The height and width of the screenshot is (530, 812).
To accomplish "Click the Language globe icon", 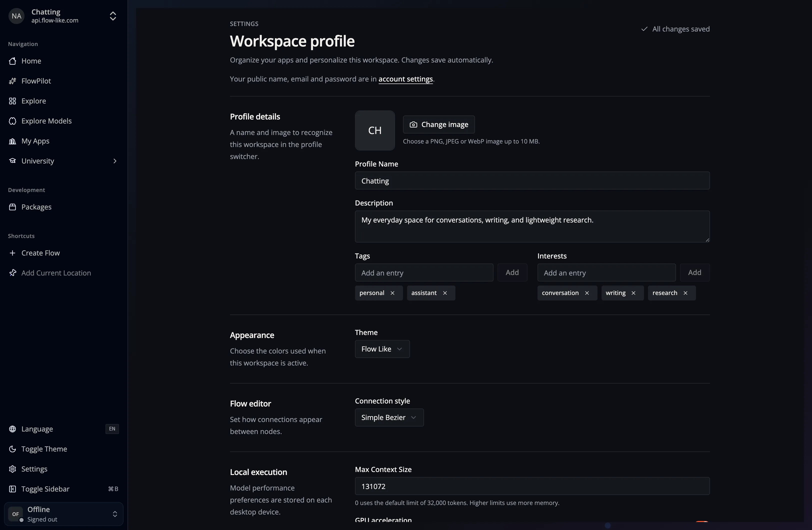I will click(12, 429).
